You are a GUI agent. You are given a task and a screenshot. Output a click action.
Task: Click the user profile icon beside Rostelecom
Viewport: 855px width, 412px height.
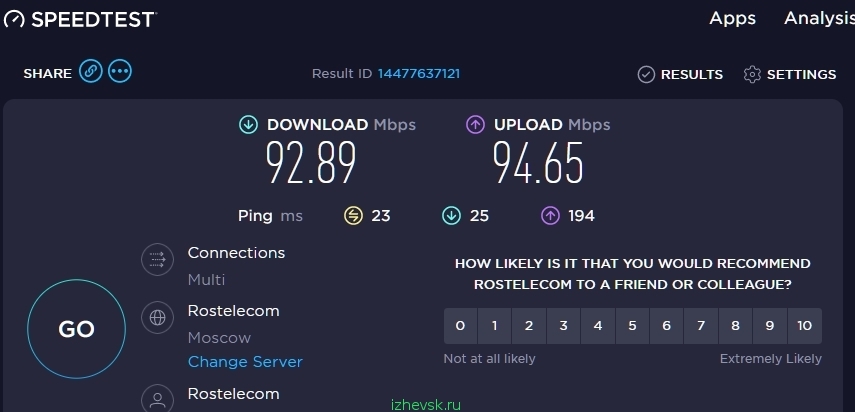pos(158,399)
